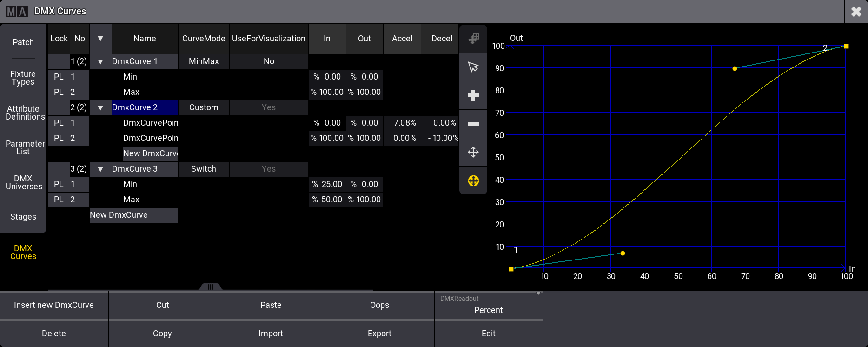Click the minus remove point tool
868x347 pixels.
tap(473, 124)
